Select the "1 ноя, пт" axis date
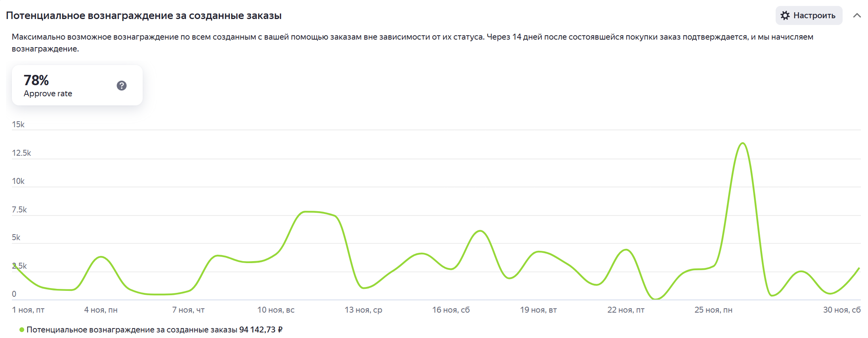This screenshot has width=868, height=338. [28, 310]
